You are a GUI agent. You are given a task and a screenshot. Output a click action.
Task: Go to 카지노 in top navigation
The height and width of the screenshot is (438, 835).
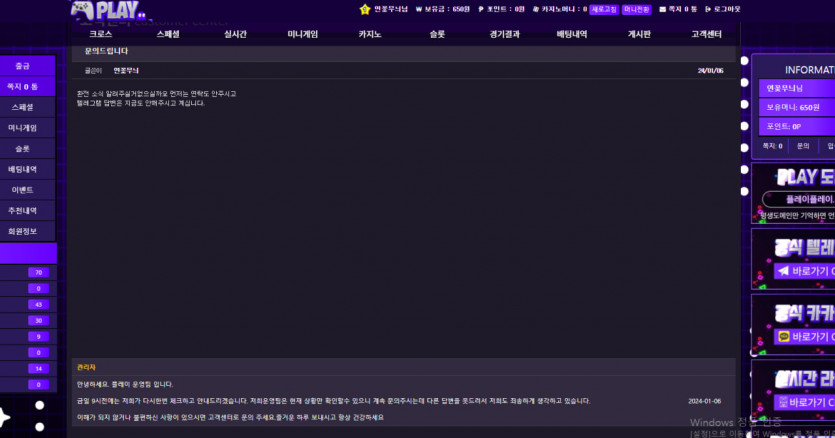pyautogui.click(x=370, y=34)
